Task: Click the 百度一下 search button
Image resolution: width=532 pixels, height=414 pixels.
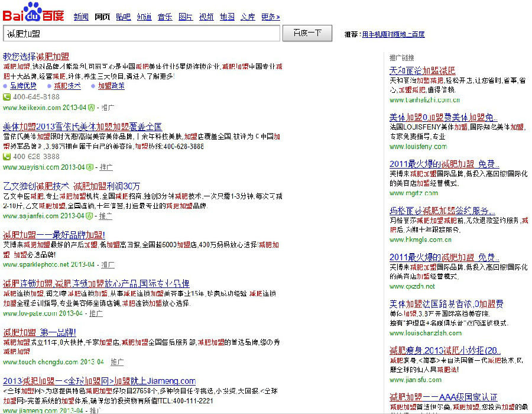Action: click(307, 33)
